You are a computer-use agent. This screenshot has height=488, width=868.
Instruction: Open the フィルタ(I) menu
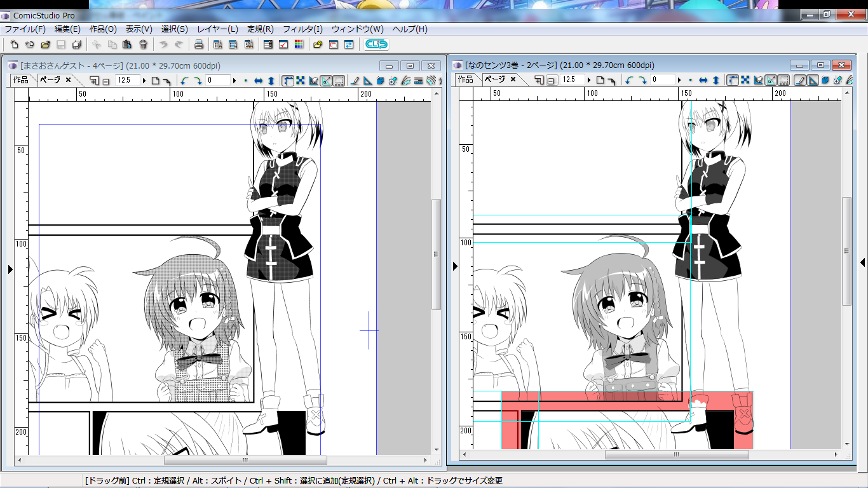click(302, 29)
